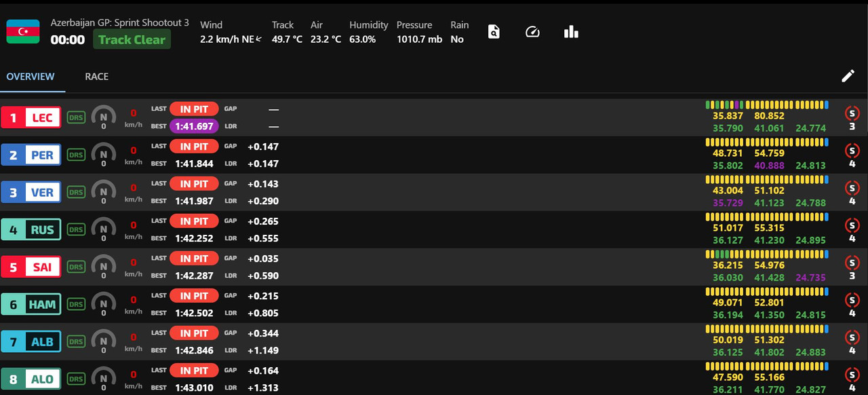
Task: Click the DRS indicator for HAM
Action: (x=77, y=304)
